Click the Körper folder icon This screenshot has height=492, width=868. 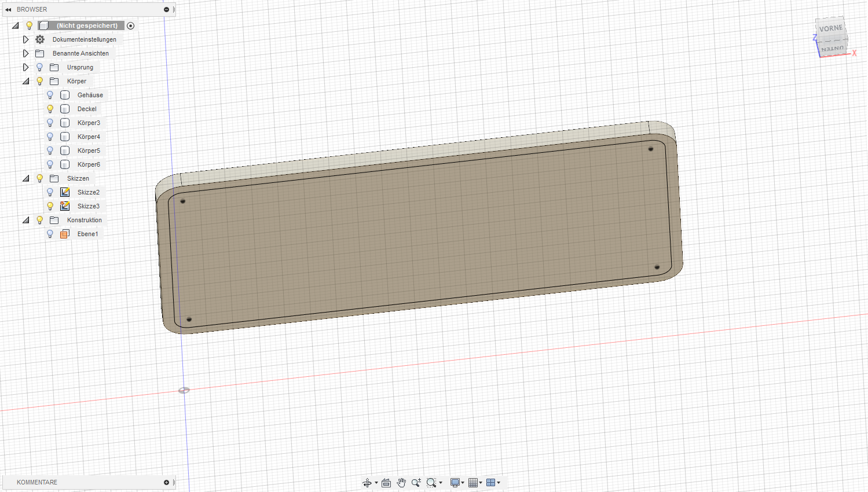click(x=54, y=81)
